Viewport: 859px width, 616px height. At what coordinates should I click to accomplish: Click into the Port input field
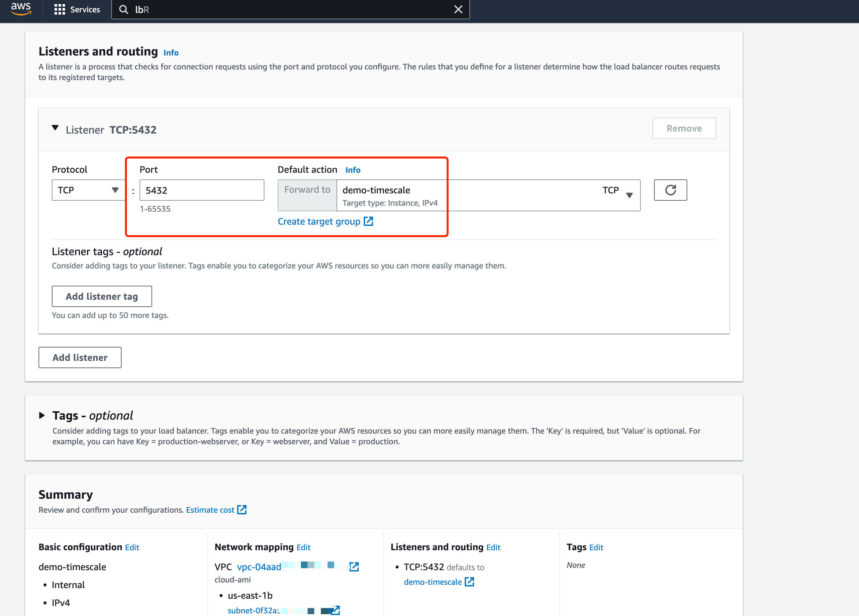pos(202,190)
